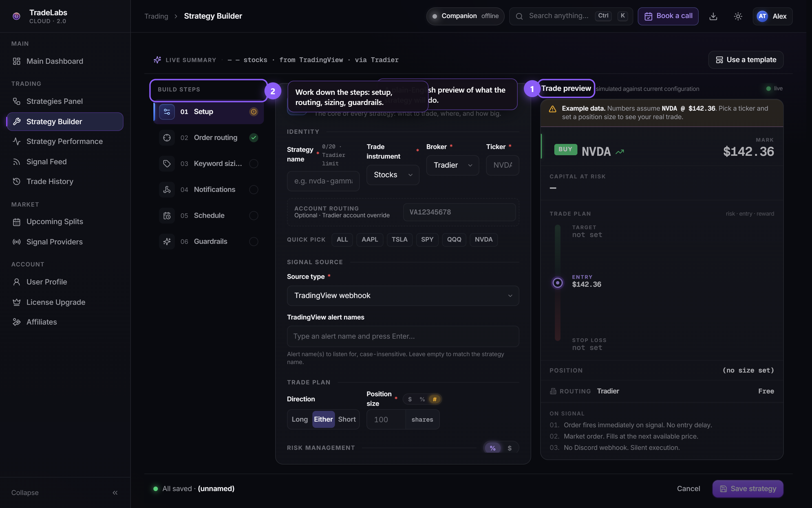Click the Notifications webhook icon
This screenshot has width=812, height=508.
point(167,189)
